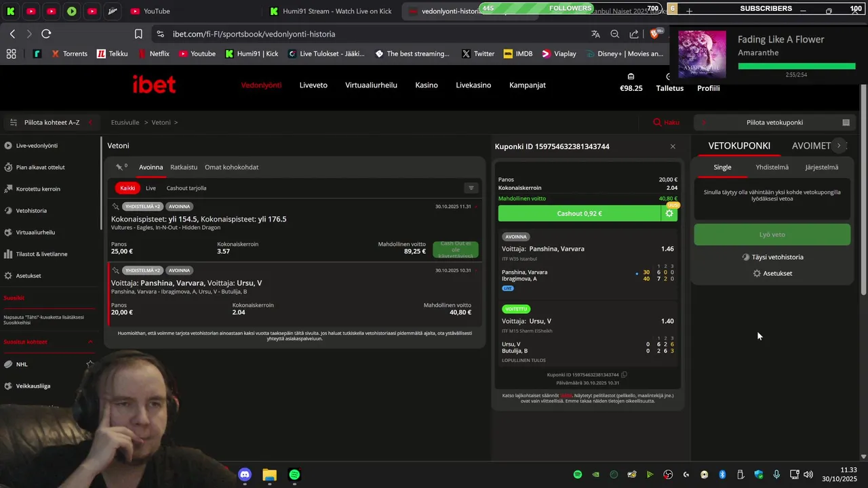Click the betslip icon next to Piilota vetokuponki
The width and height of the screenshot is (868, 488).
[x=846, y=123]
